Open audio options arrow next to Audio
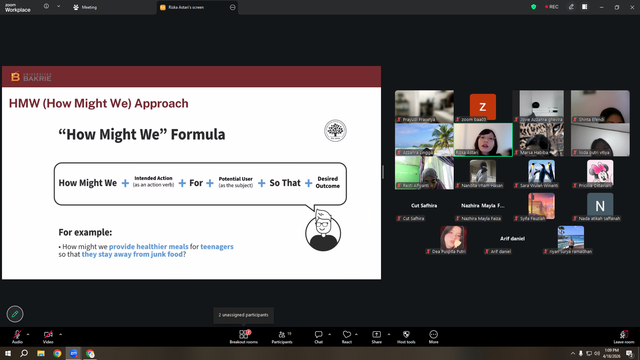The width and height of the screenshot is (640, 360). tap(28, 334)
